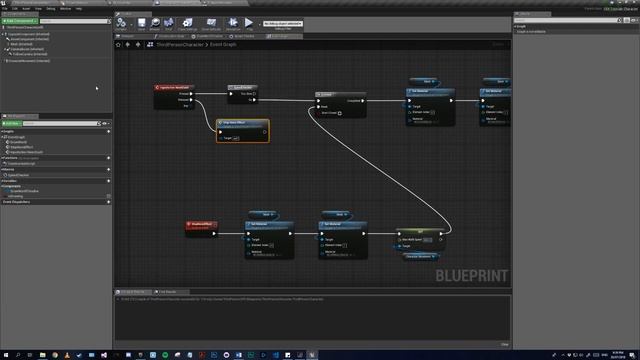Click the My Blueprint search field

[62, 123]
